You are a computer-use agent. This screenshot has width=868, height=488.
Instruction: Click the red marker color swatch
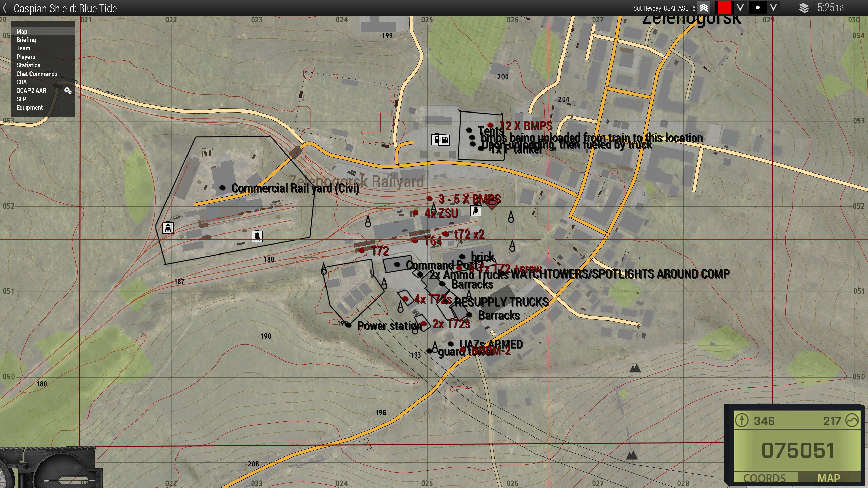coord(724,8)
